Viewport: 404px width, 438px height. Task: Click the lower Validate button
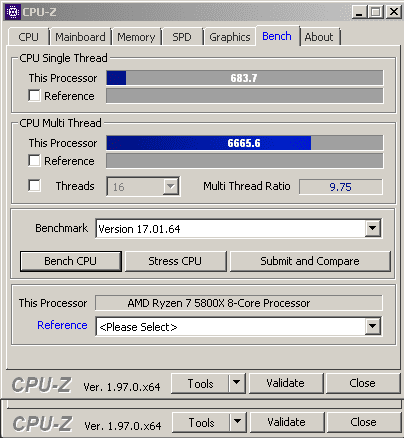point(287,422)
